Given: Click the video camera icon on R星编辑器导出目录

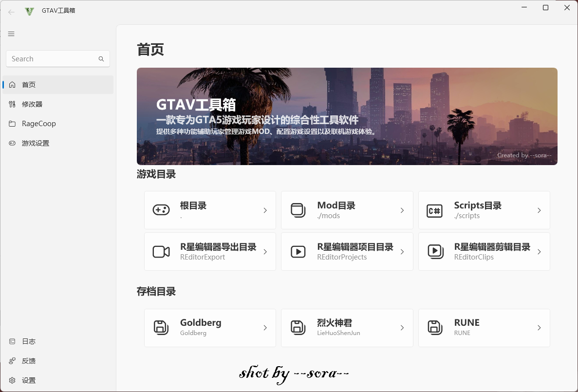Looking at the screenshot, I should pos(161,252).
